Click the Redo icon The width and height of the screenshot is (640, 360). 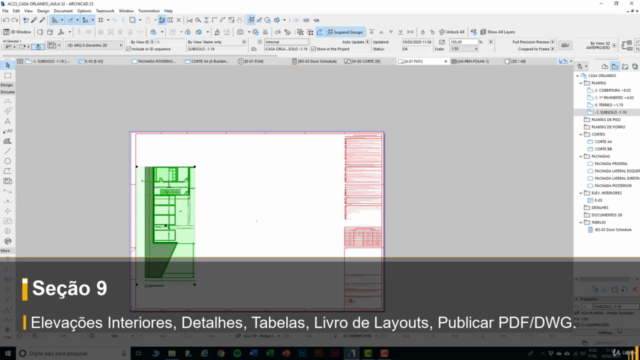pyautogui.click(x=15, y=20)
